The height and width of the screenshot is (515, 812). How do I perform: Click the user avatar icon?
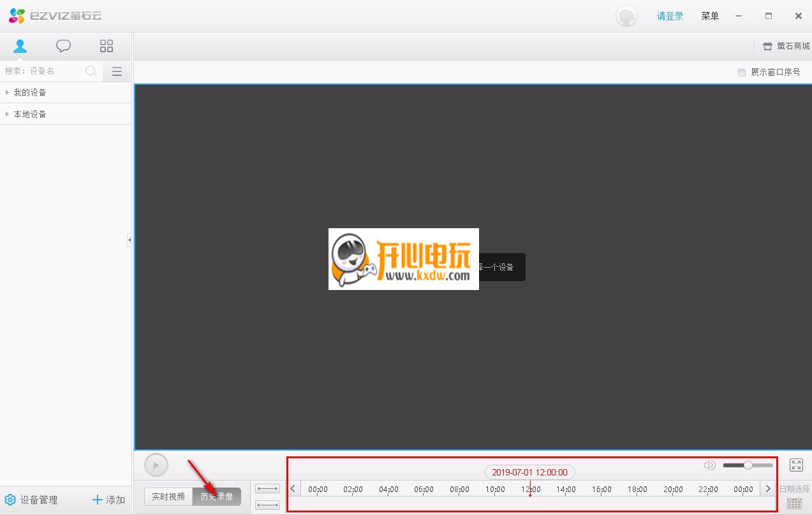pos(626,16)
